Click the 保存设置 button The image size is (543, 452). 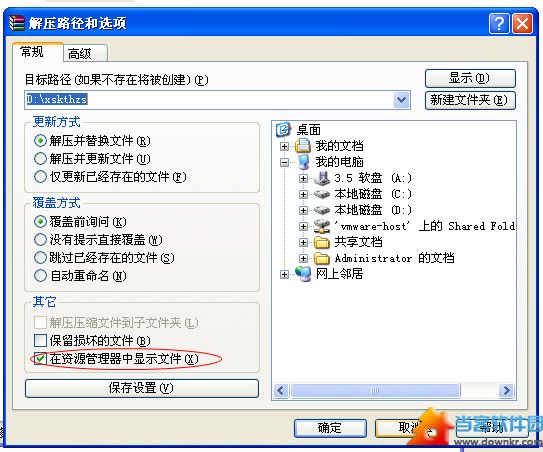pos(142,388)
